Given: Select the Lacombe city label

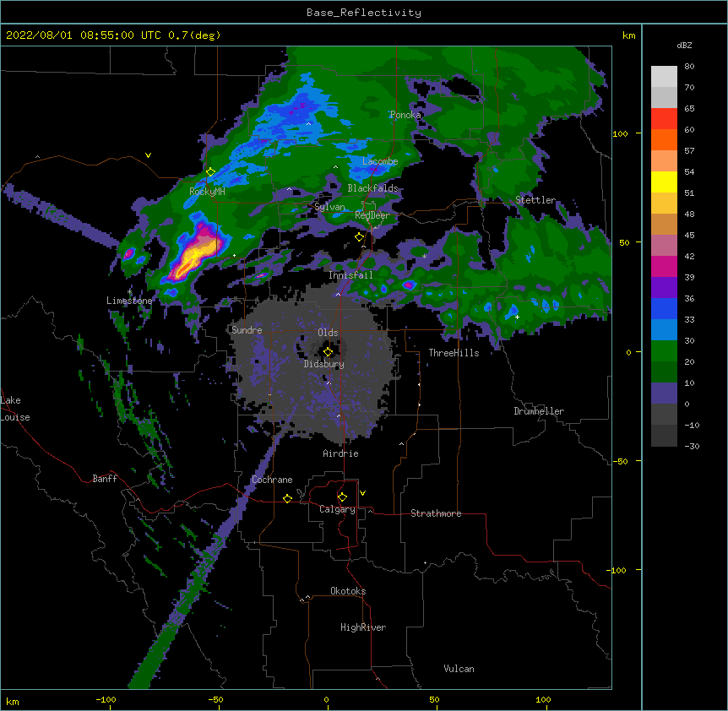Looking at the screenshot, I should pyautogui.click(x=380, y=161).
